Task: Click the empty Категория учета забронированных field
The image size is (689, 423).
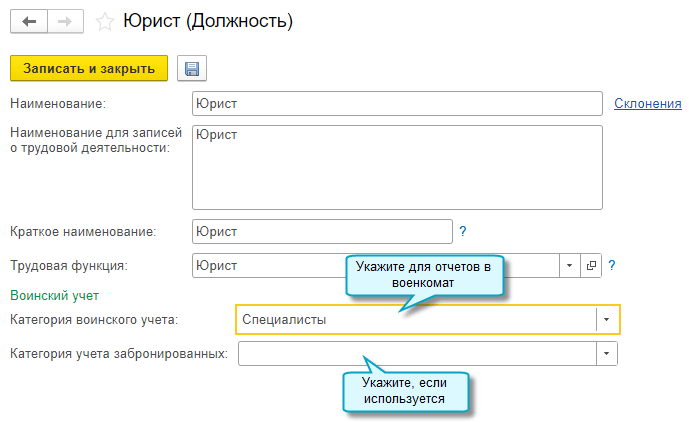Action: pyautogui.click(x=415, y=354)
